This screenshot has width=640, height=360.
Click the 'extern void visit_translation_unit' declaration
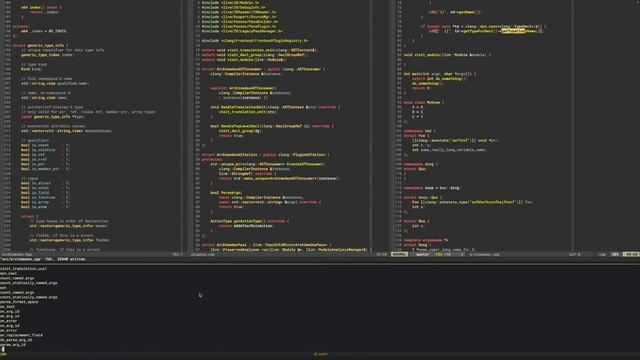pyautogui.click(x=260, y=50)
